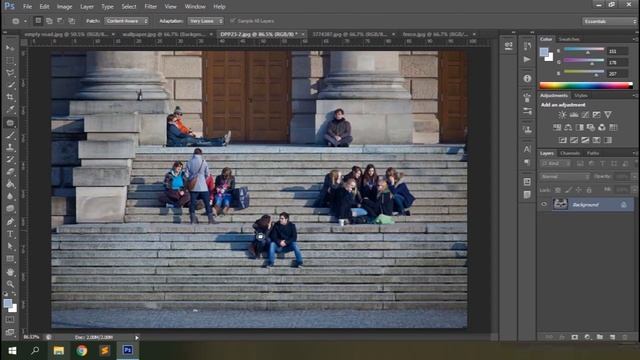Add a Color Balance adjustment
The image size is (640, 360).
coord(568,127)
